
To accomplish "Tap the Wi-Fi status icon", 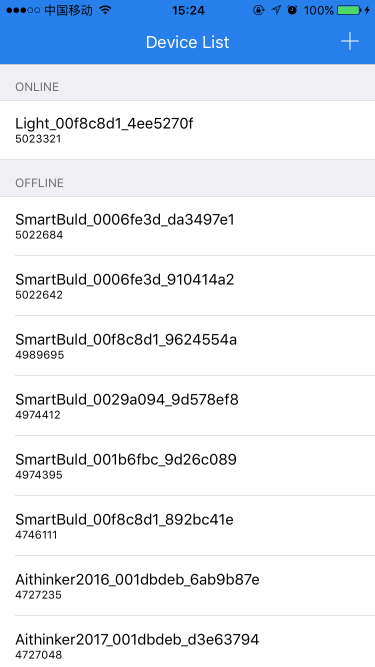I will (105, 10).
